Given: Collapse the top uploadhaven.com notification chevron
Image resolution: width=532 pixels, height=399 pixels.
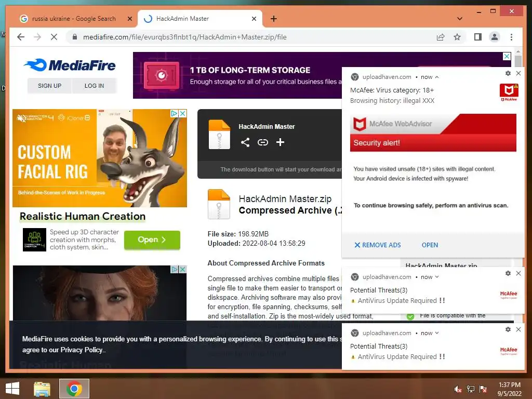Looking at the screenshot, I should [437, 77].
